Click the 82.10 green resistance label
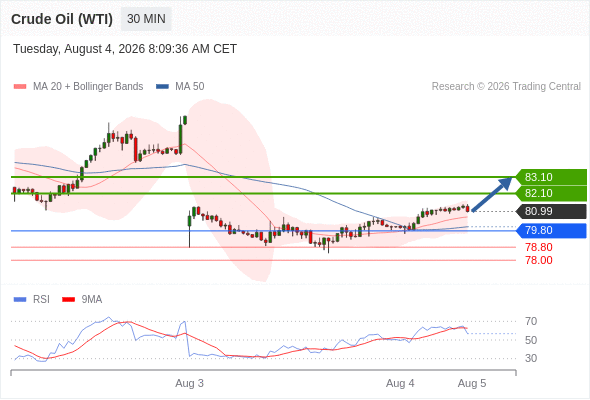This screenshot has height=400, width=590. [x=551, y=193]
